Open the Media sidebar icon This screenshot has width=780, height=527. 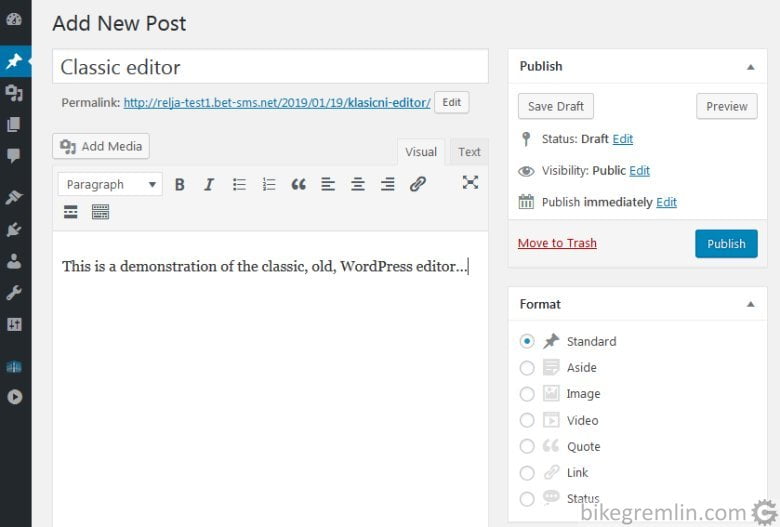click(14, 93)
